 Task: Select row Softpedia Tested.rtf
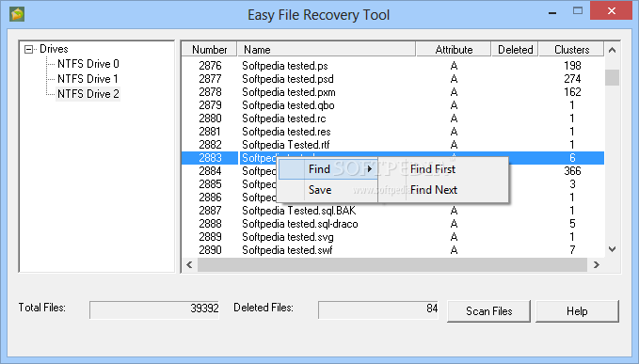[392, 145]
